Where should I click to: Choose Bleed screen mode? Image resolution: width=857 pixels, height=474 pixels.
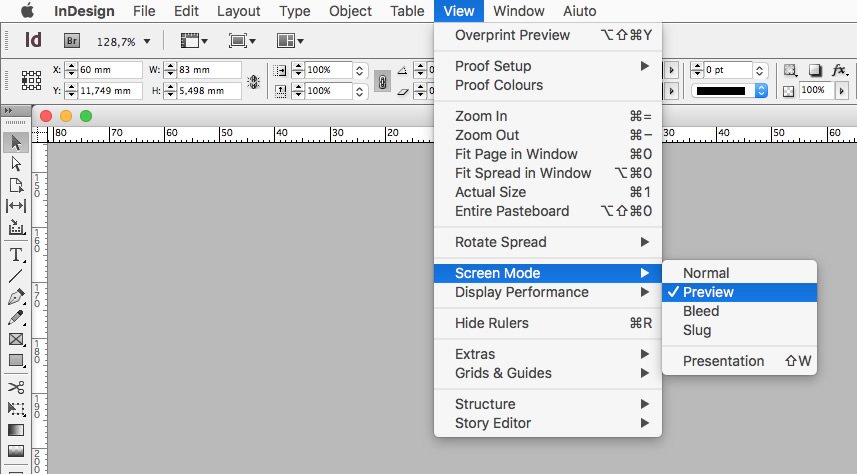click(739, 311)
